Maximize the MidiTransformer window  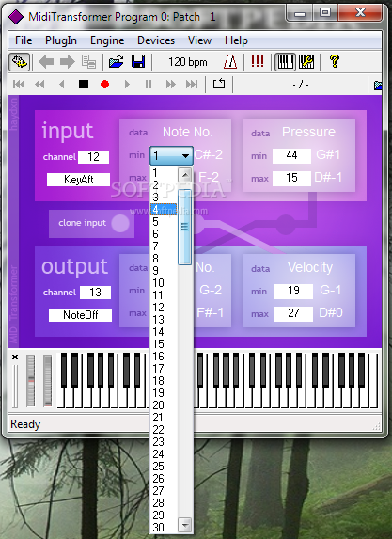coord(325,13)
